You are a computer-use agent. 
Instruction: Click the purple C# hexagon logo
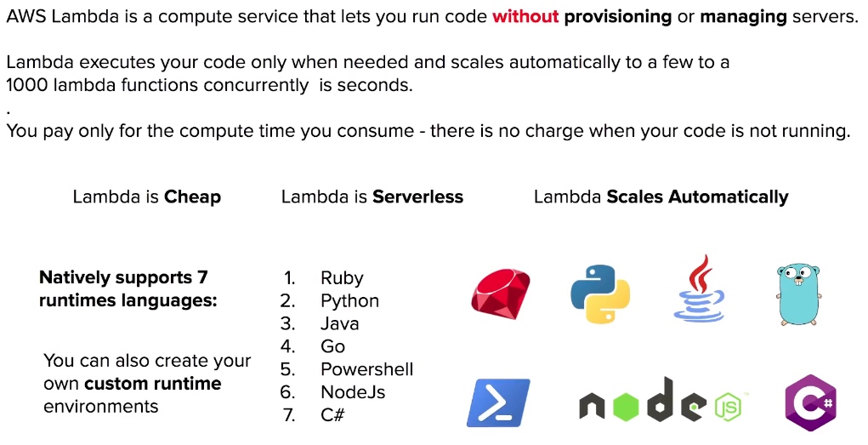pos(810,403)
